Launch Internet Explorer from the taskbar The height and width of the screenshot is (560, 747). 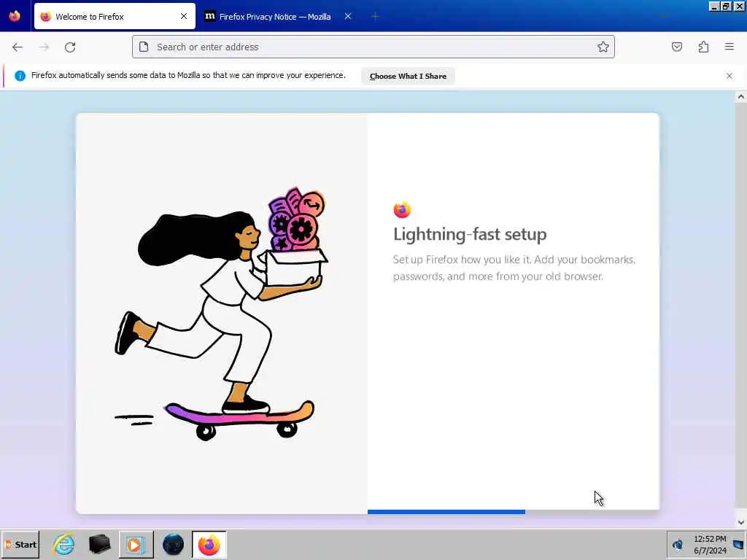pos(64,544)
